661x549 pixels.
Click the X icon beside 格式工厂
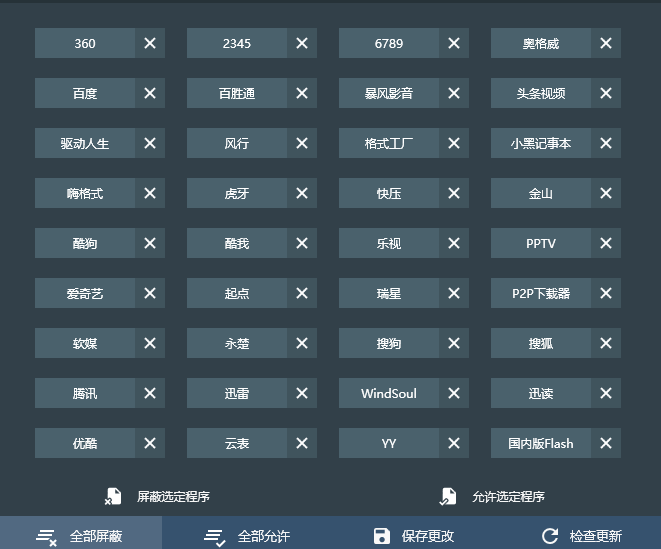tap(454, 143)
